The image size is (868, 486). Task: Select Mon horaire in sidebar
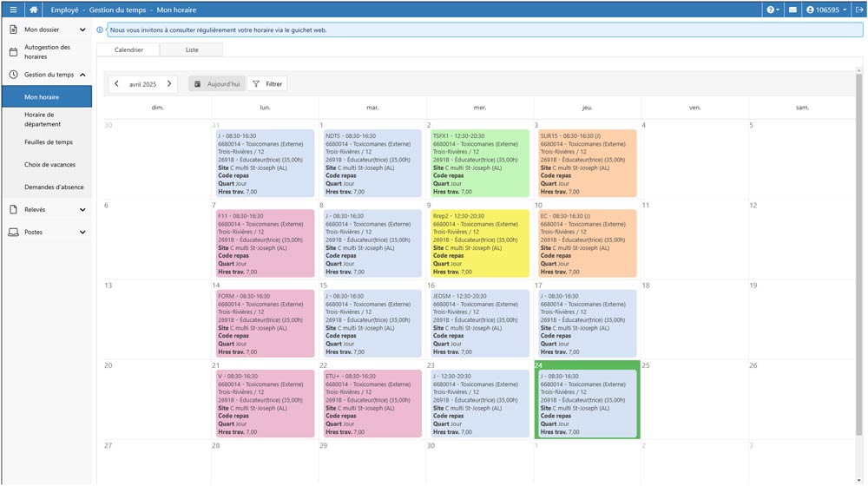(47, 97)
